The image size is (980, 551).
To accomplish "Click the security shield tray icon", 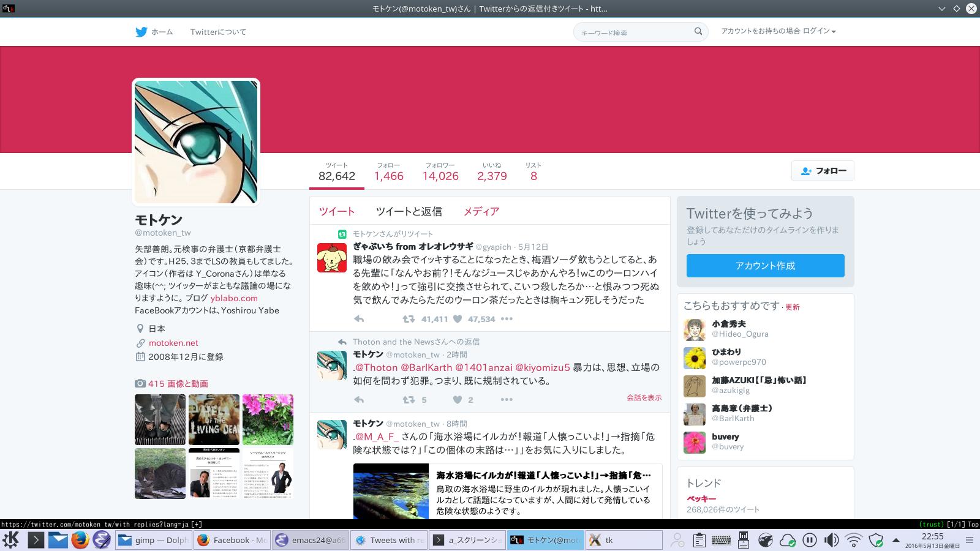I will 876,540.
